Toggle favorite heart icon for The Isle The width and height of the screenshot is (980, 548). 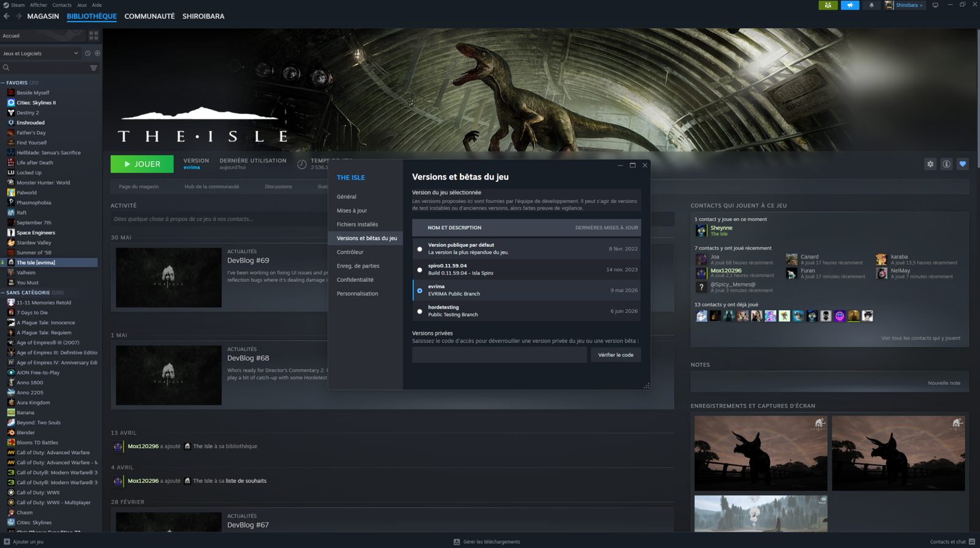click(962, 164)
